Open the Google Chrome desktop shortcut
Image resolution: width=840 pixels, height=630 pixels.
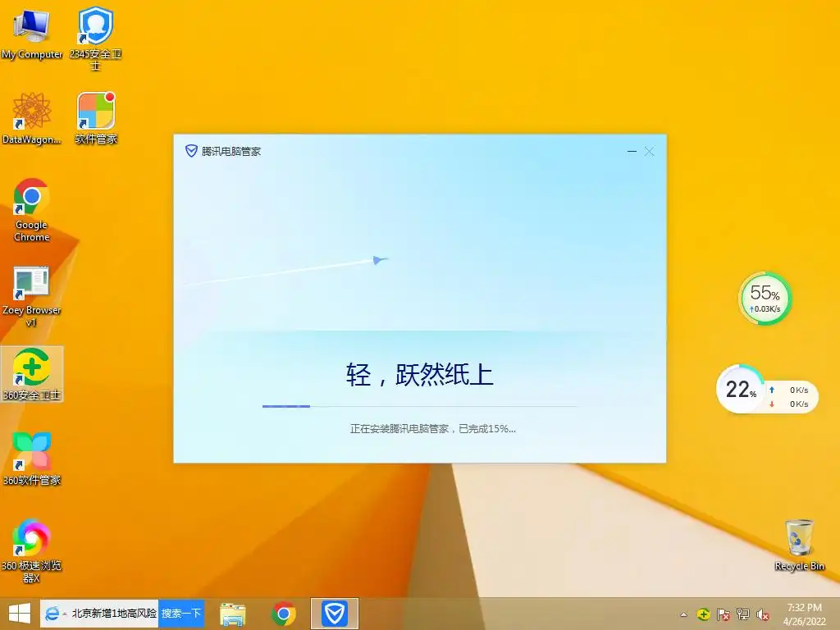point(32,210)
